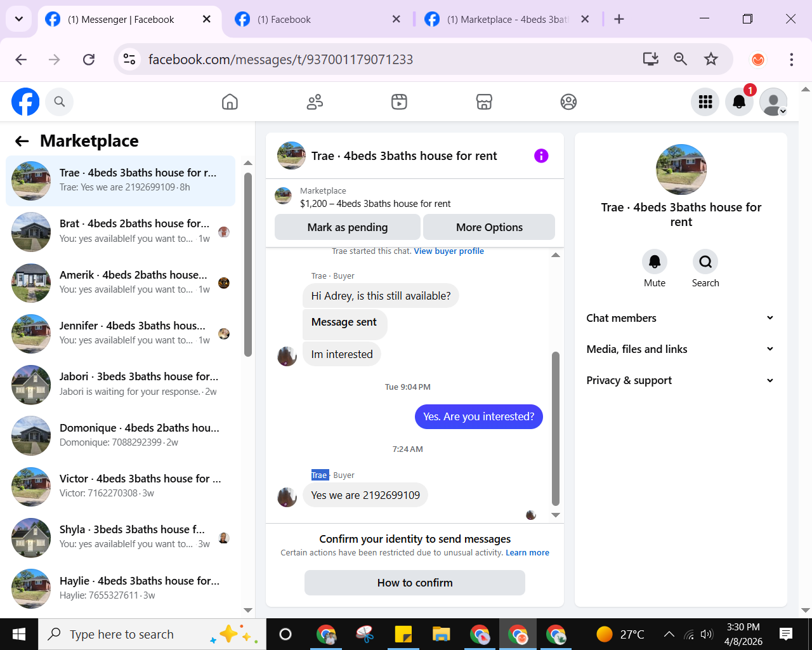Screen dimensions: 812x650
Task: Click the 'Yes. Are you interested?' sent message
Action: click(479, 416)
